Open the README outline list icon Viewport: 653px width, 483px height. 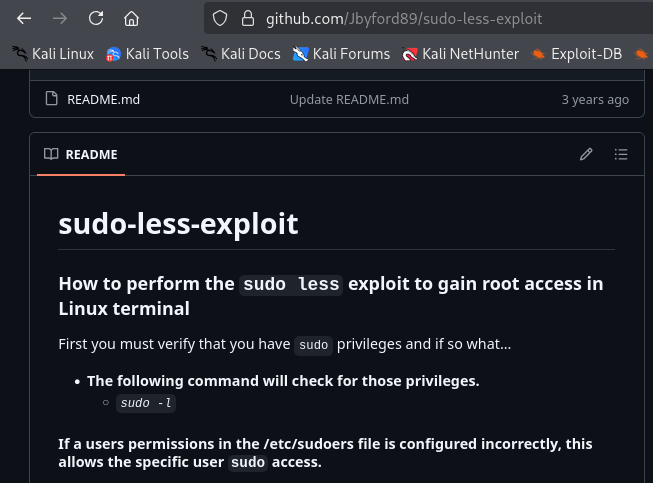(x=621, y=154)
